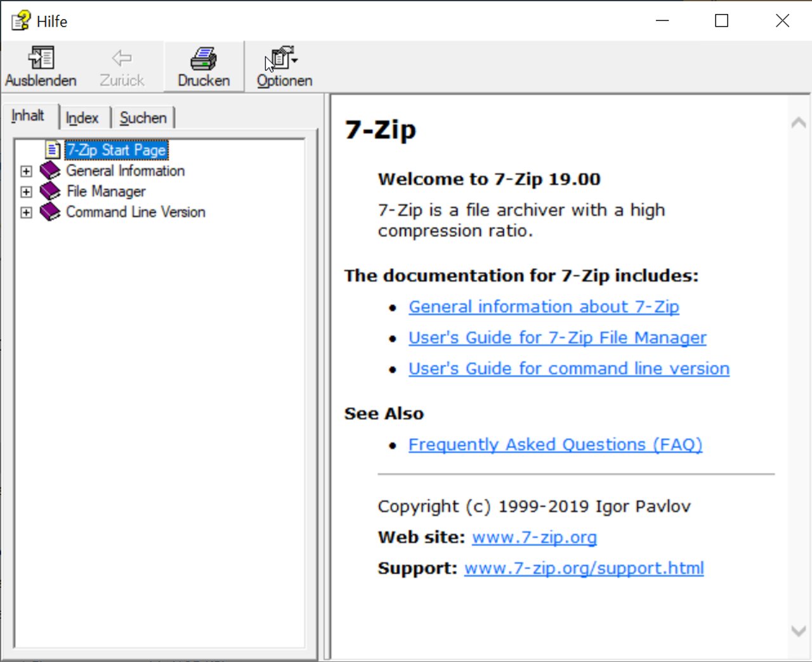Open the Frequently Asked Questions (FAQ) link

(555, 445)
